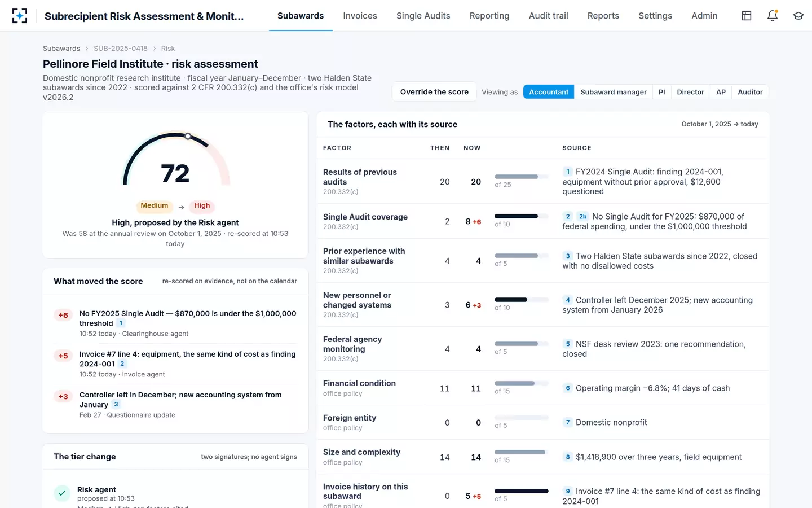Screen dimensions: 812x508
Task: Click Override the score button
Action: (434, 92)
